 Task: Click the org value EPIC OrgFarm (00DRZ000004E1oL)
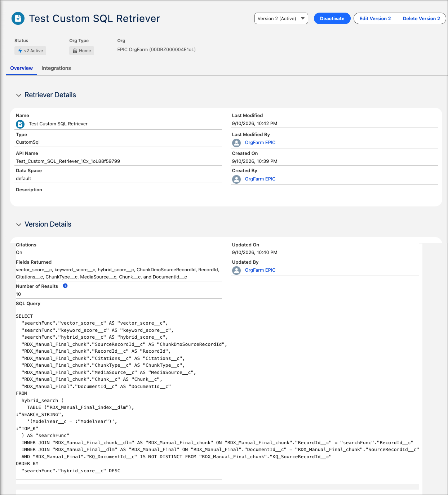coord(156,50)
